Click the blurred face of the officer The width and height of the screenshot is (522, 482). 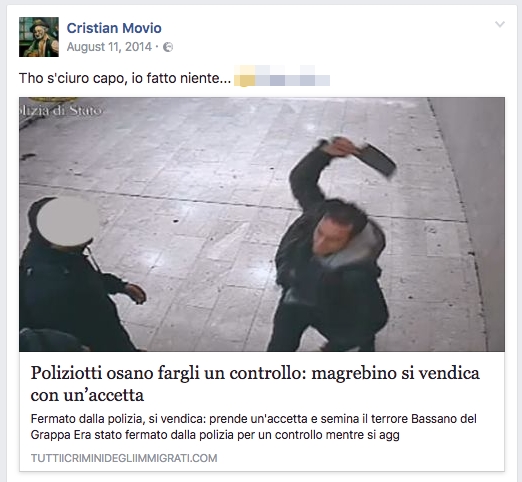pos(68,221)
